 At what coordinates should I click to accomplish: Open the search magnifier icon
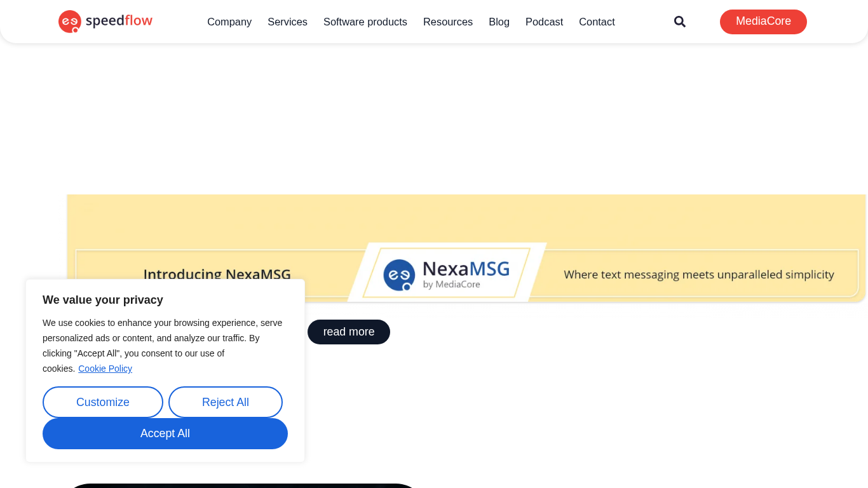click(680, 22)
